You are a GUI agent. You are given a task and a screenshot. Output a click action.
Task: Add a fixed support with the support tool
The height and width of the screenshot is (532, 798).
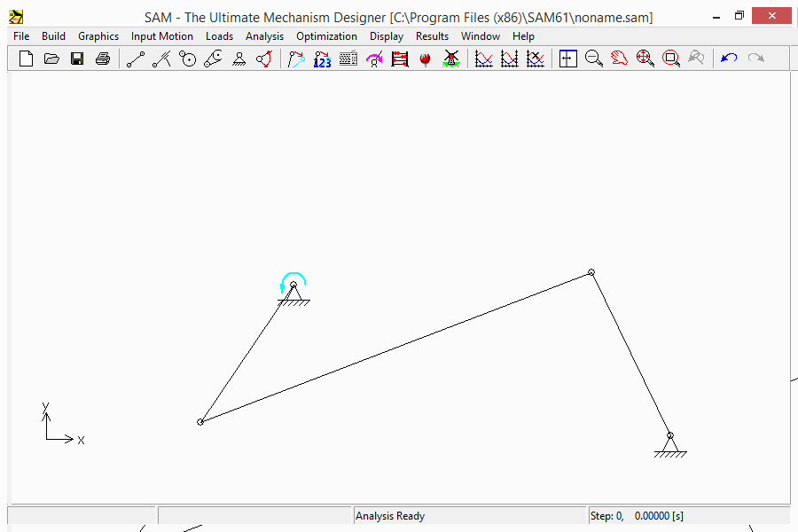238,58
